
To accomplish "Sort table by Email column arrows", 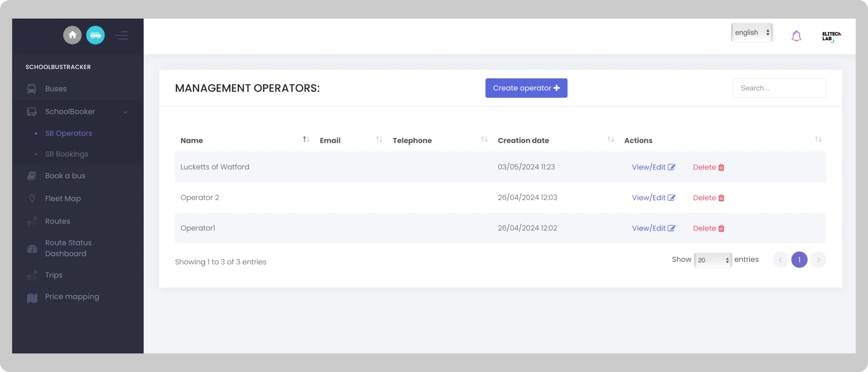I will pos(379,139).
